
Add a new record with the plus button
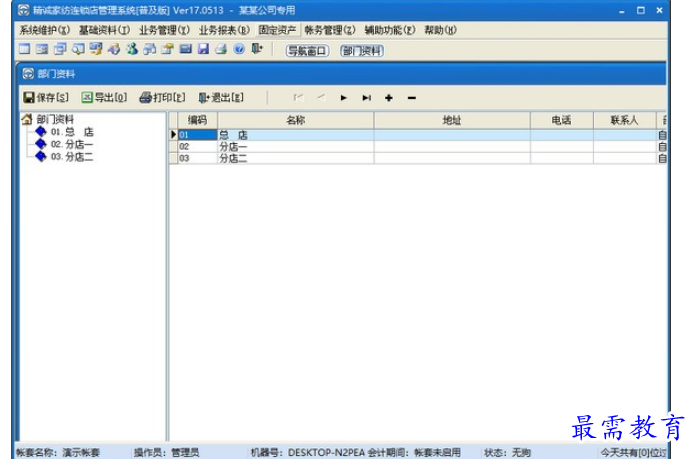(x=389, y=98)
